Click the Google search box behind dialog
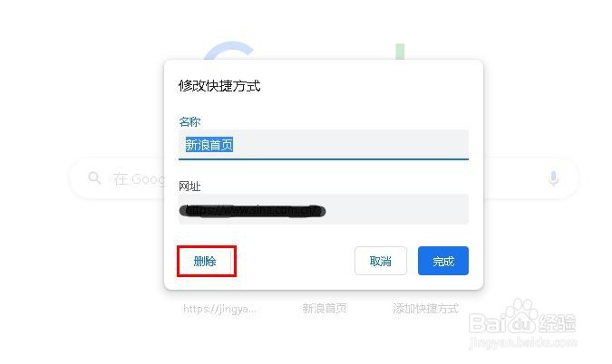The width and height of the screenshot is (612, 364). (117, 179)
